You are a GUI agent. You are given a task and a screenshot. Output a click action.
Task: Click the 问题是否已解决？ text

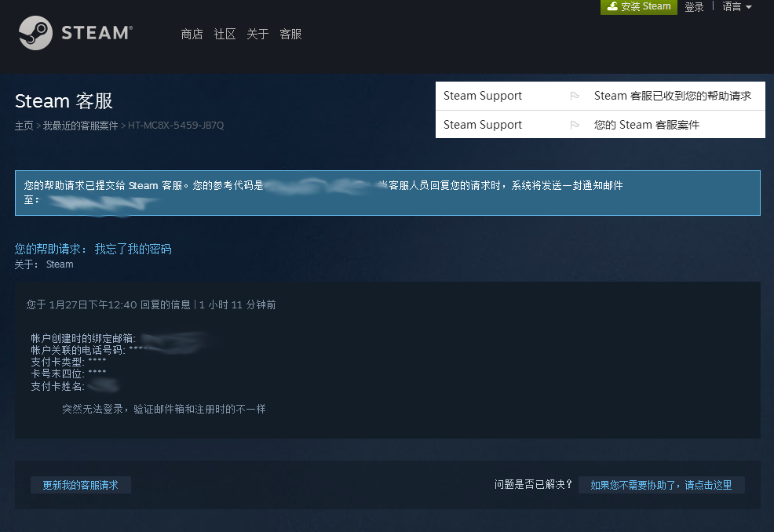tap(533, 485)
